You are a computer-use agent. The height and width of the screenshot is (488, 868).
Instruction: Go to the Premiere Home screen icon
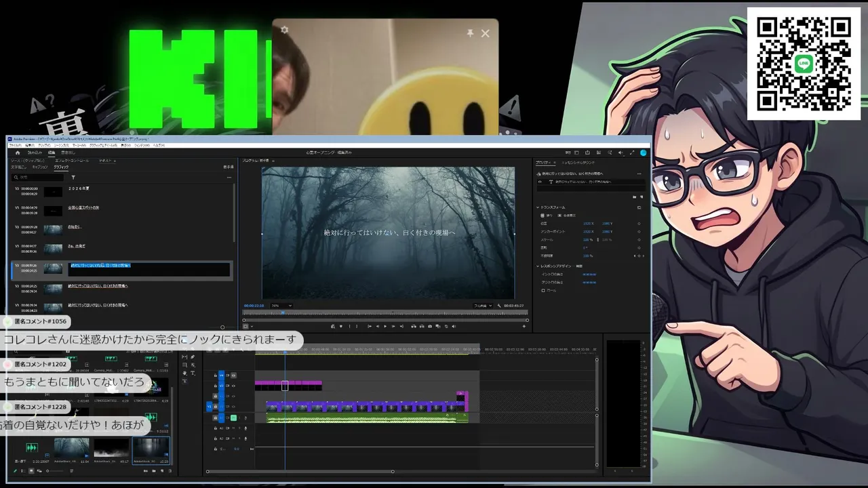click(18, 152)
